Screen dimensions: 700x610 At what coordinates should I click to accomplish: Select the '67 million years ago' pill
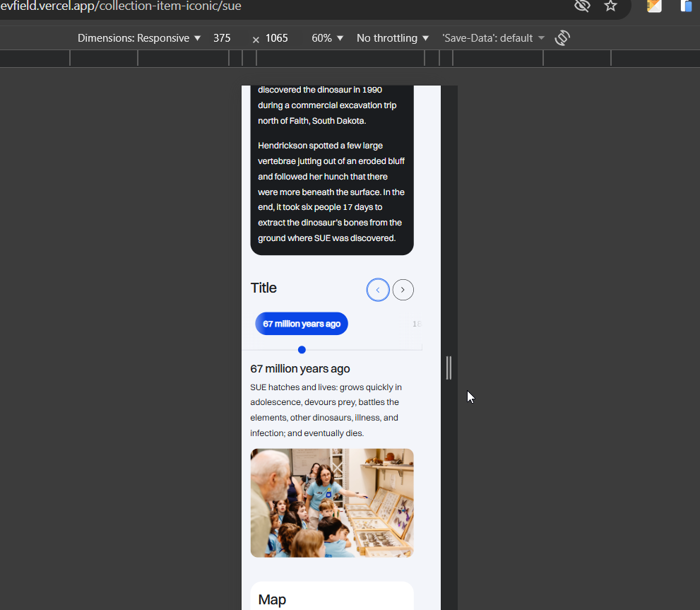pyautogui.click(x=302, y=324)
